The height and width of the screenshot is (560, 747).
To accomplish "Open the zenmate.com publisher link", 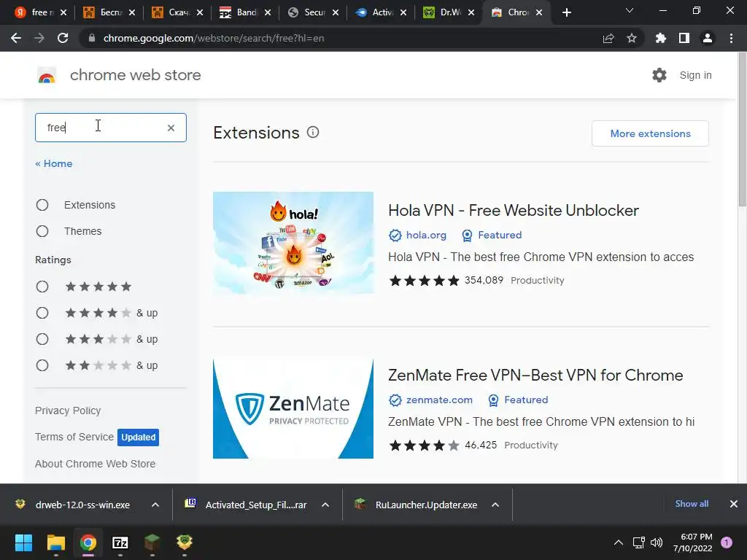I will click(439, 400).
